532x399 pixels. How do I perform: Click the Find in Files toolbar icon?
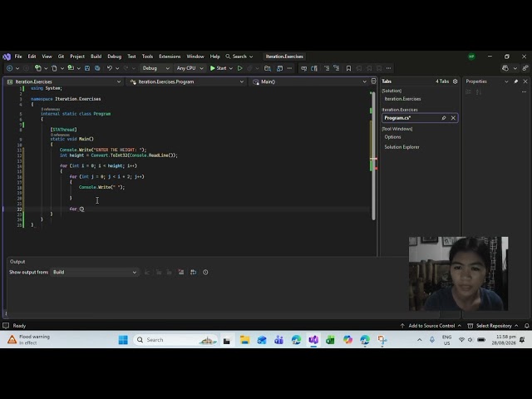click(268, 68)
